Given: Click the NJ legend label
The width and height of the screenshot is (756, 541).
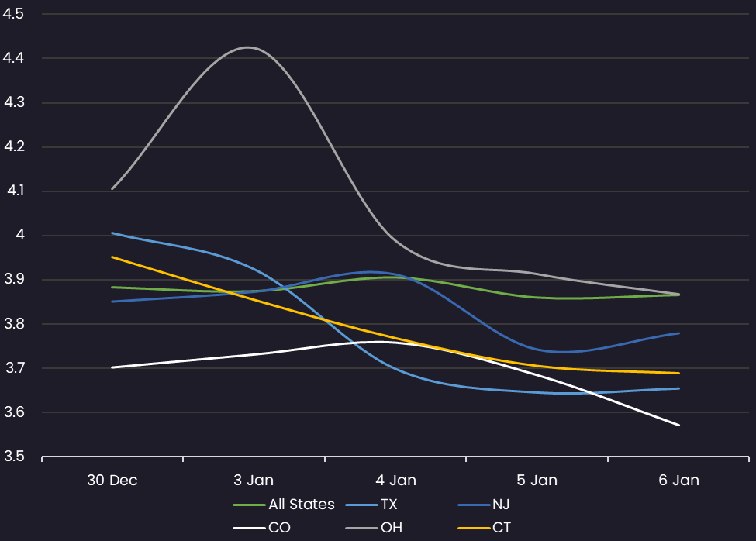Looking at the screenshot, I should (x=501, y=505).
